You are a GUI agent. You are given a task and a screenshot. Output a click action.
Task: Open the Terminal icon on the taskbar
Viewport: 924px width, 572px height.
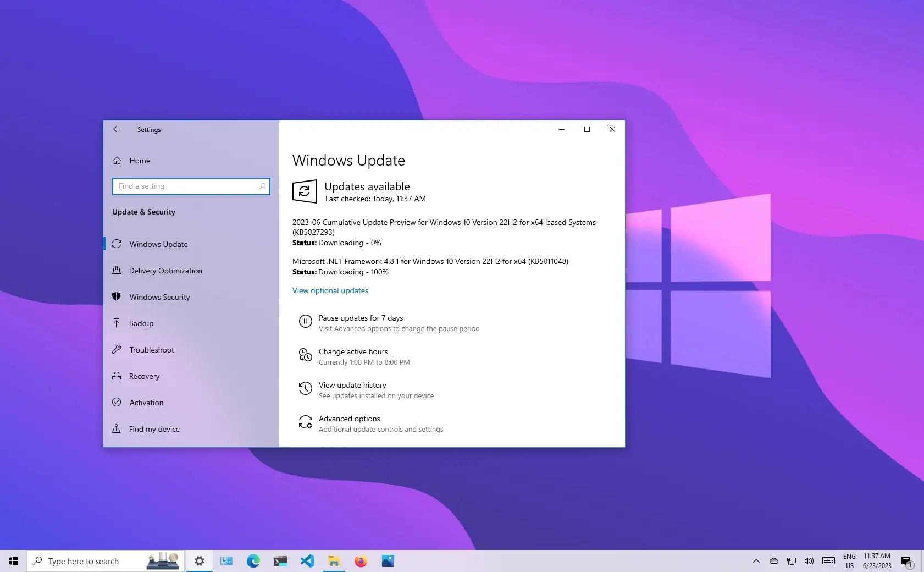(280, 561)
